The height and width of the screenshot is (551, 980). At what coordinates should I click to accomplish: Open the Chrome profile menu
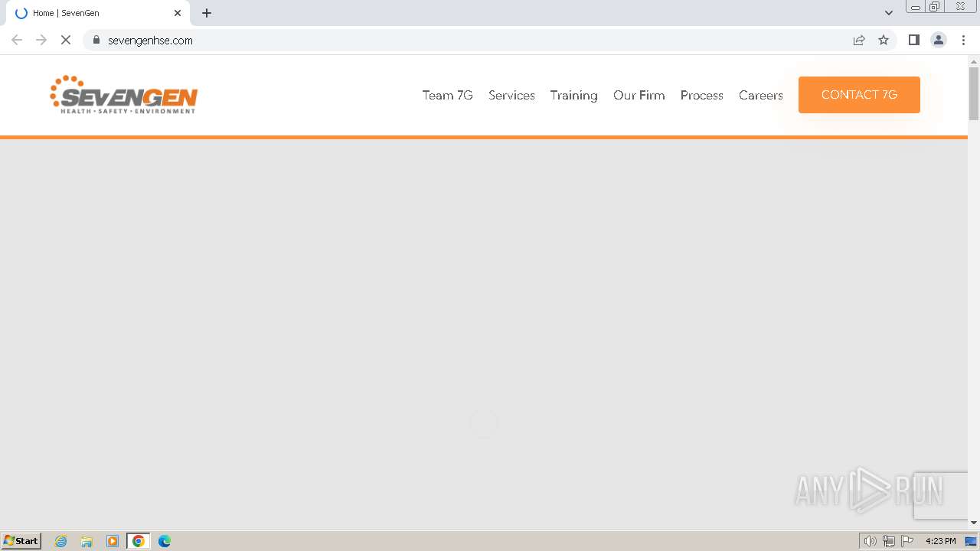(x=938, y=40)
